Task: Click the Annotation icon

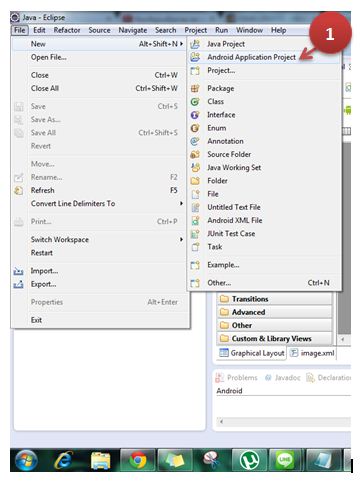Action: 195,141
